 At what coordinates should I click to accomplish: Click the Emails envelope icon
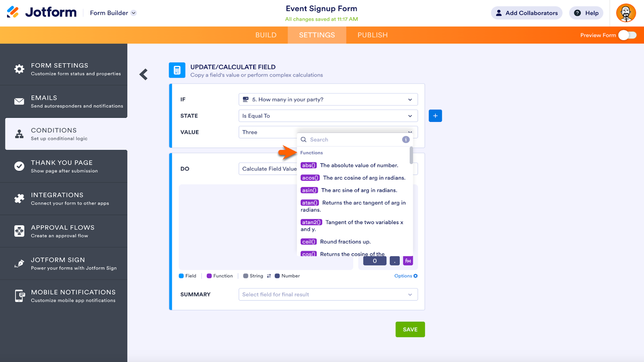point(19,101)
